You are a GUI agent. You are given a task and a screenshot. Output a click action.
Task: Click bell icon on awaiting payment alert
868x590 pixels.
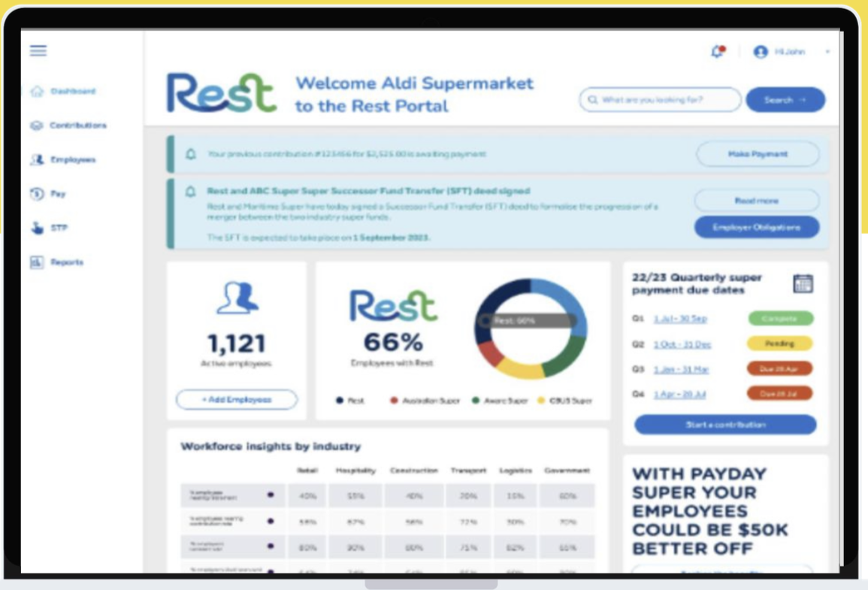tap(190, 154)
